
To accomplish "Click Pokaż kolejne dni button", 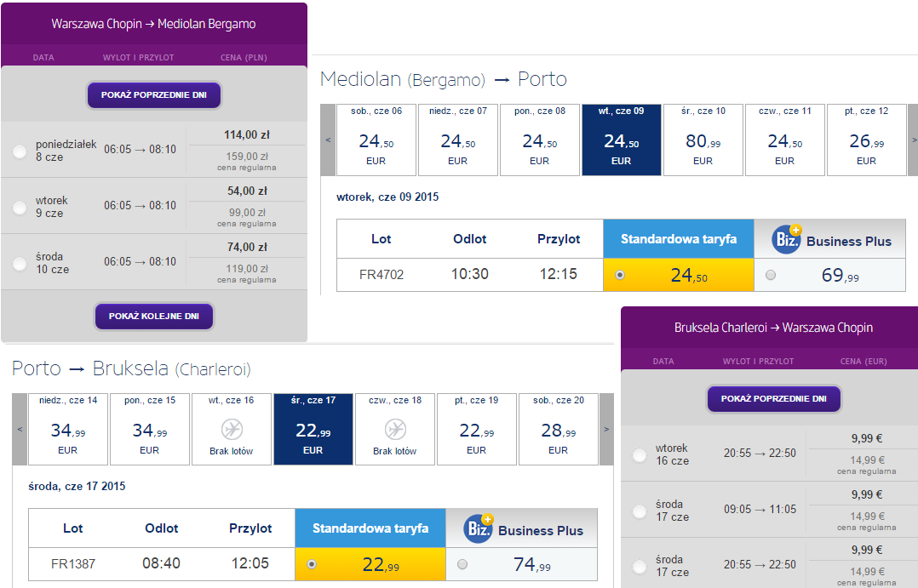I will 154,316.
